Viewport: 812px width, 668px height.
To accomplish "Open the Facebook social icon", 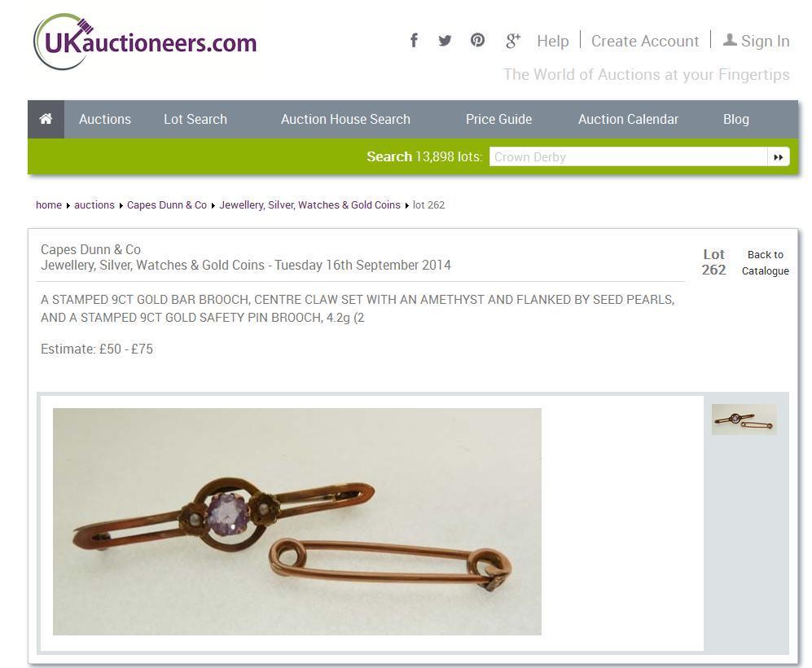I will point(414,41).
